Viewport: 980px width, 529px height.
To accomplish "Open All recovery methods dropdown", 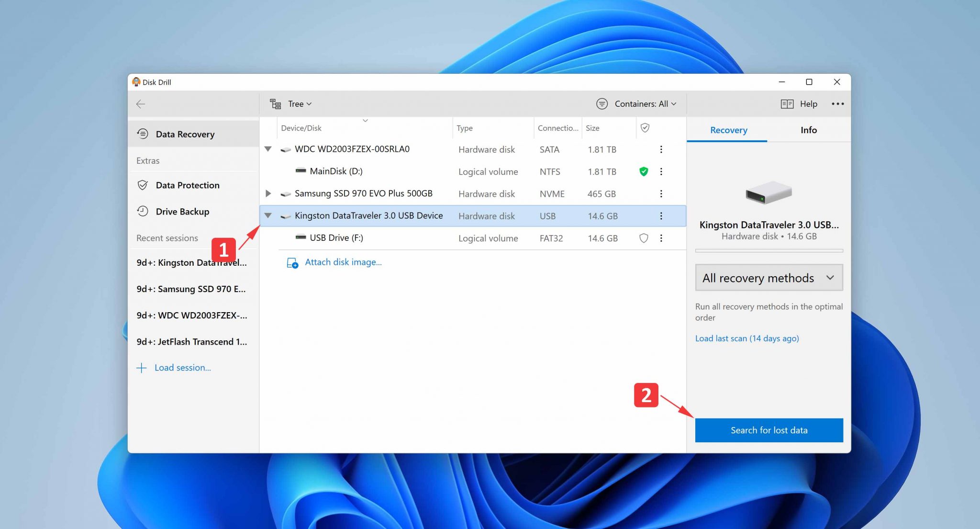I will [x=768, y=278].
